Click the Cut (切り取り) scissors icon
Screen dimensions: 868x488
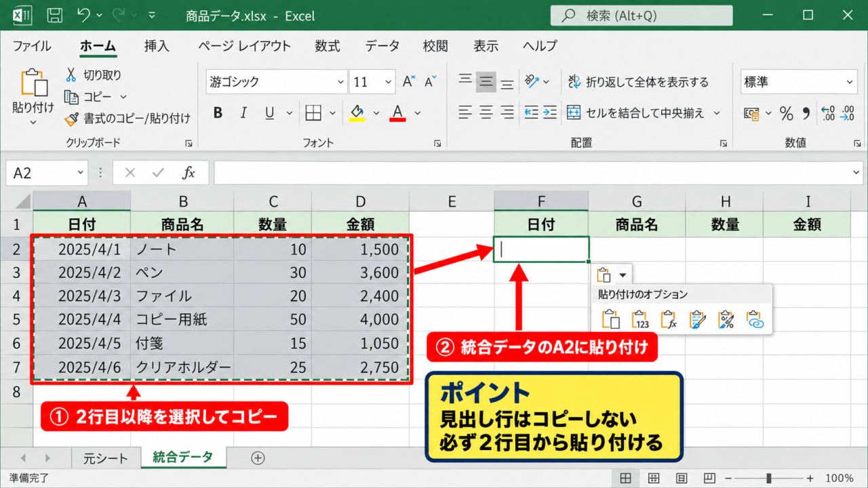71,75
